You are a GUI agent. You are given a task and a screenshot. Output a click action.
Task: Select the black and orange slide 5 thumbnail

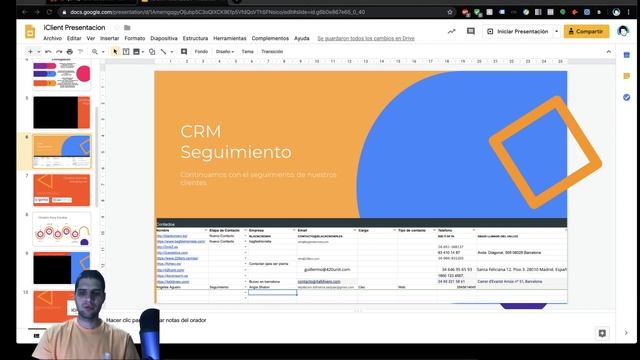coord(62,113)
